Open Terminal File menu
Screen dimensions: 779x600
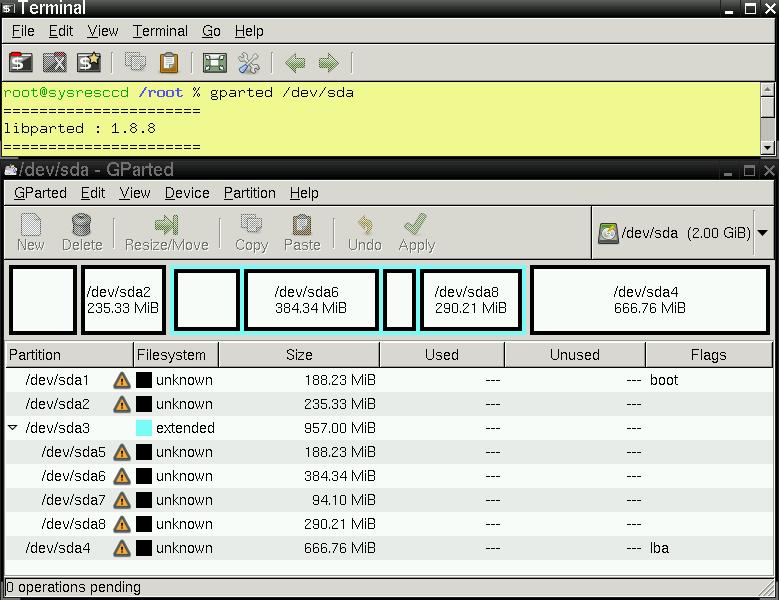pos(23,31)
